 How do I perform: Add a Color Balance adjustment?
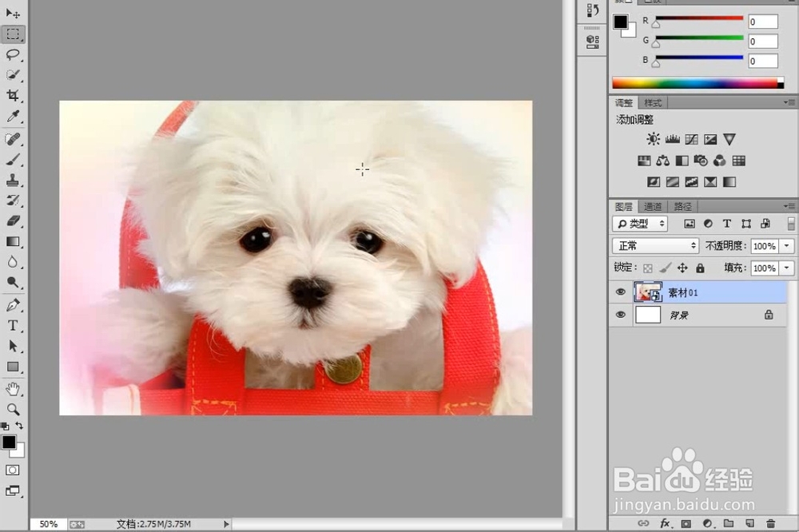tap(663, 161)
